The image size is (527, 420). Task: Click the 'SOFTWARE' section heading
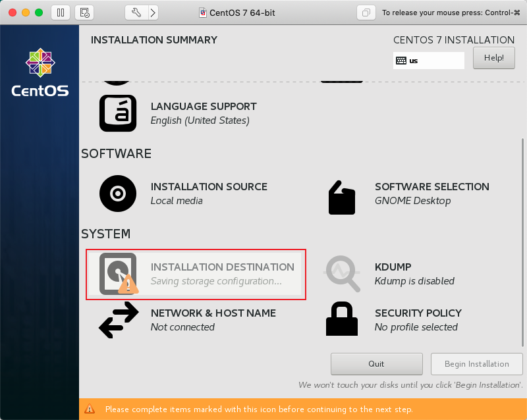point(117,153)
